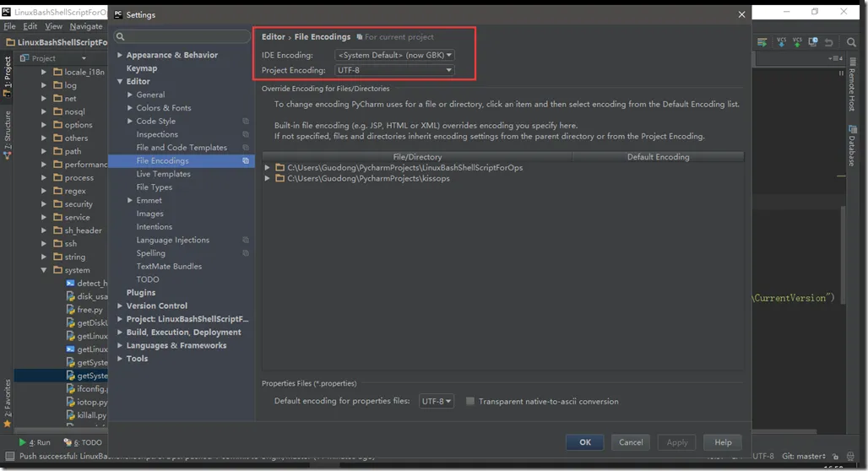Open the IDE Encoding dropdown
The width and height of the screenshot is (868, 471).
(x=394, y=55)
